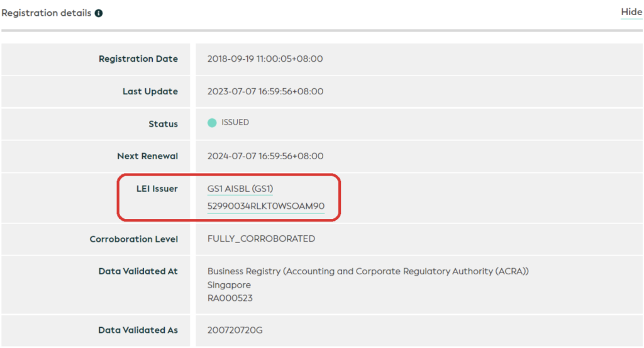
Task: Click the ISSUED status text
Action: (235, 123)
